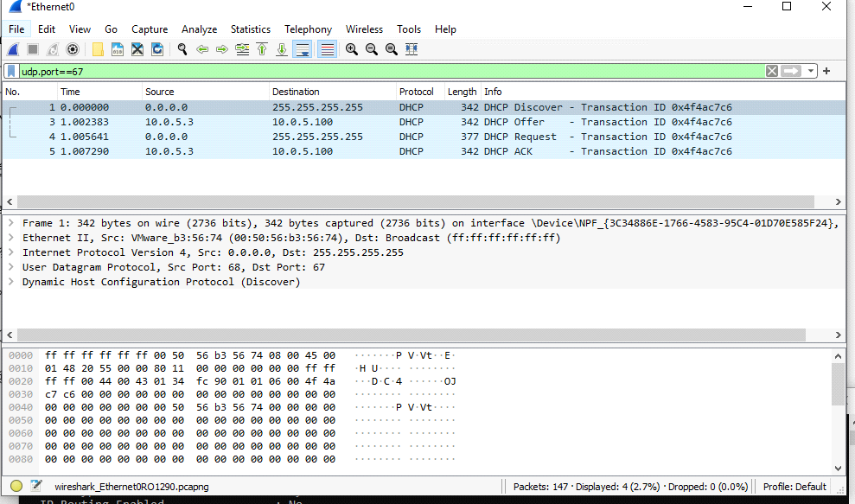Open the View menu

[x=80, y=29]
